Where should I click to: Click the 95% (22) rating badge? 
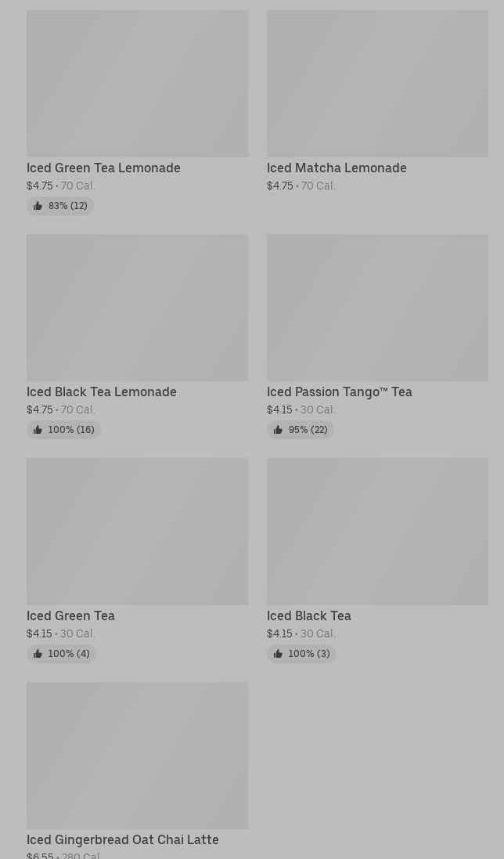(x=301, y=430)
